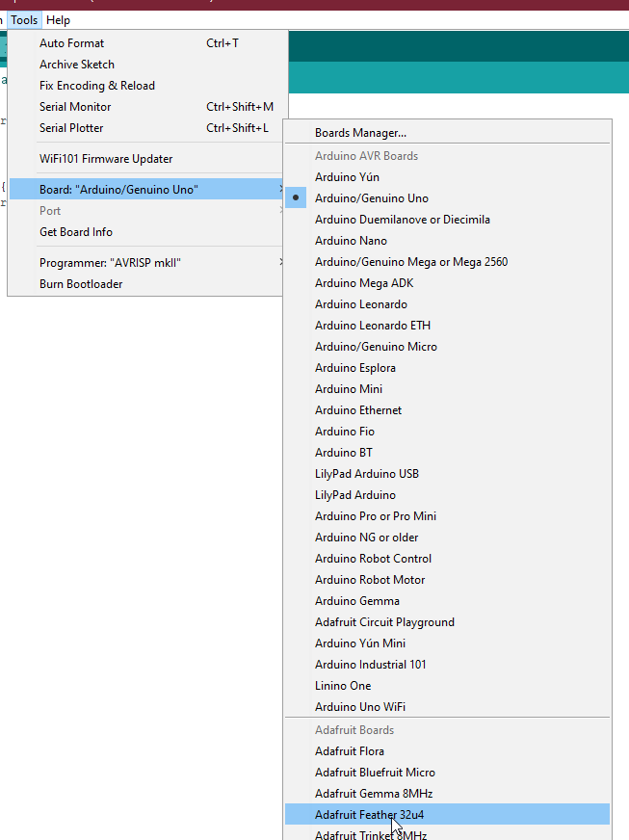
Task: Select Arduino Robot Motor
Action: [447, 580]
